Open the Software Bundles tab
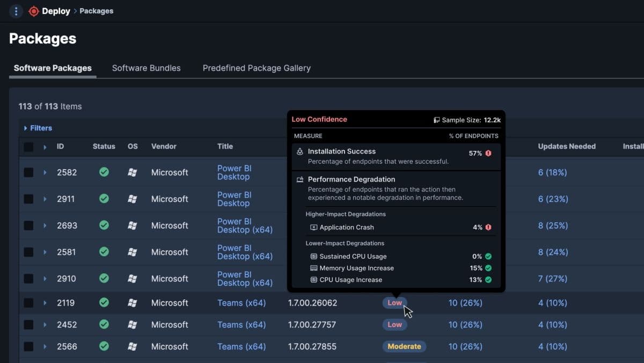644x363 pixels. pos(146,68)
